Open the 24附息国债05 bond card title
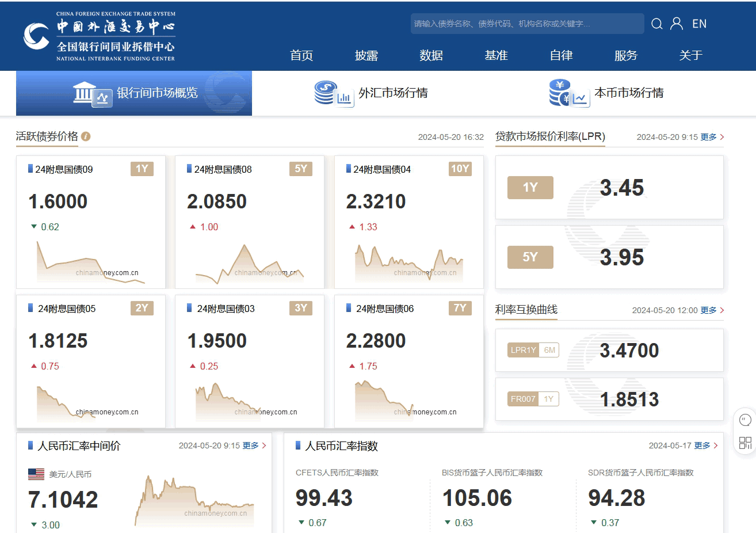The width and height of the screenshot is (756, 533). [x=67, y=309]
